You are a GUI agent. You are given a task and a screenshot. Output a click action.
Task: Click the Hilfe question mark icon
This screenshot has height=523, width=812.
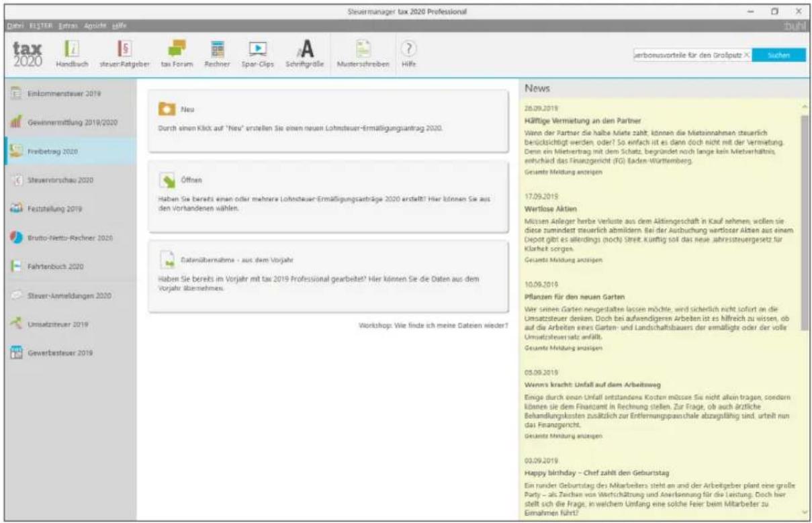tap(407, 53)
